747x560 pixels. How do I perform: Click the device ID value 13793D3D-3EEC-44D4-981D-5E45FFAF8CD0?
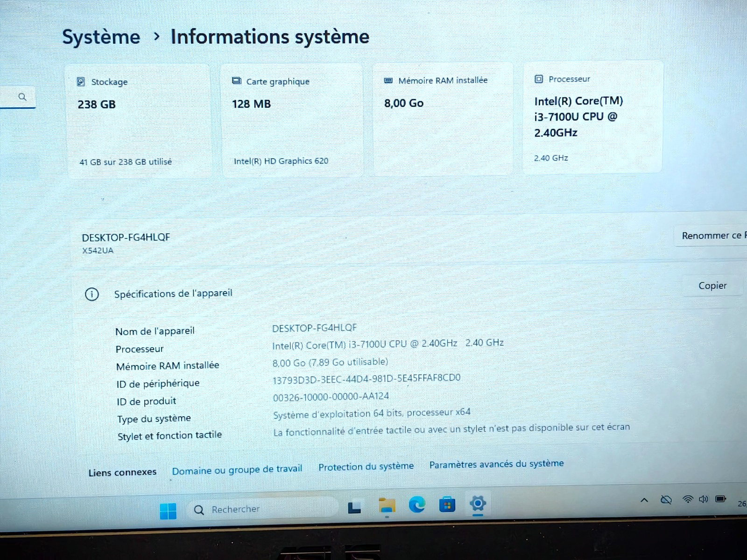[x=366, y=378]
